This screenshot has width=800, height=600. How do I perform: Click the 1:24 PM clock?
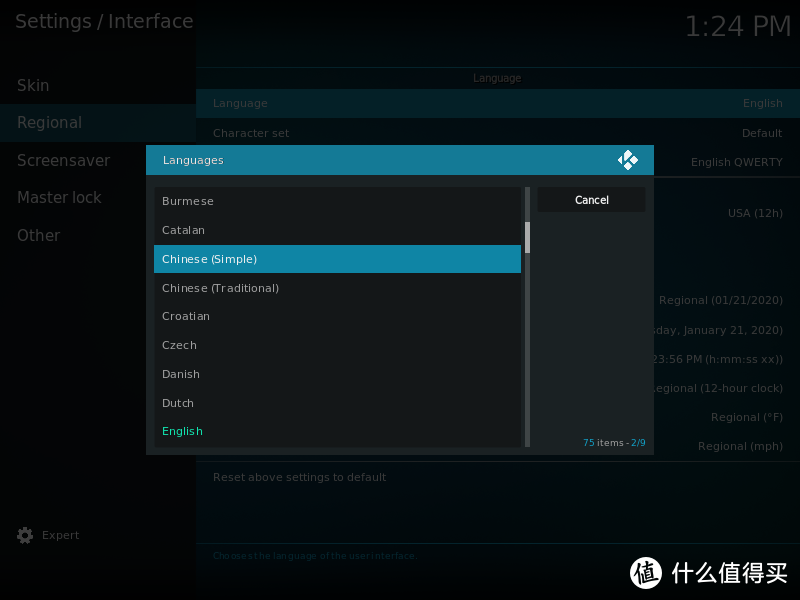pos(738,27)
